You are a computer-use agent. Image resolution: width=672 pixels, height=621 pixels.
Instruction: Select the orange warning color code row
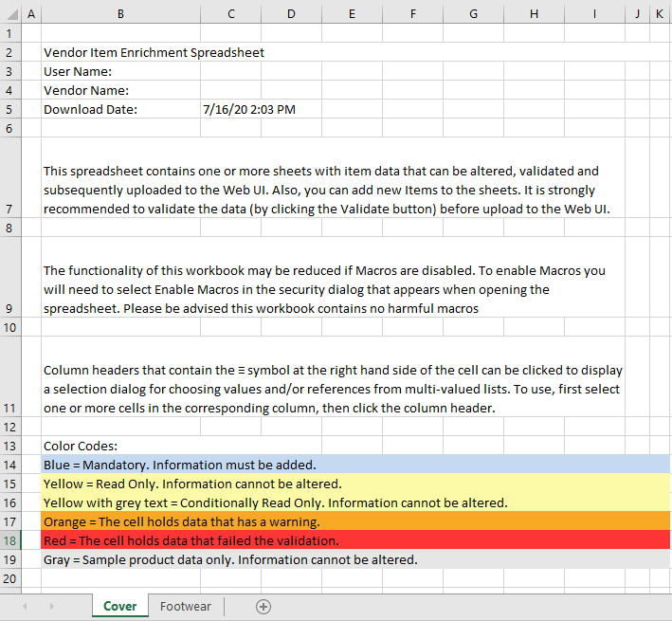[x=355, y=521]
